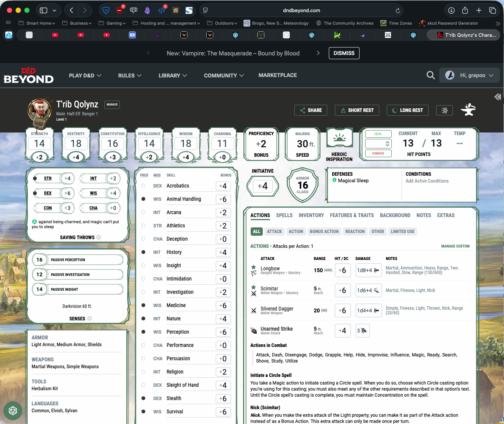Expand the RULES menu

pyautogui.click(x=130, y=76)
